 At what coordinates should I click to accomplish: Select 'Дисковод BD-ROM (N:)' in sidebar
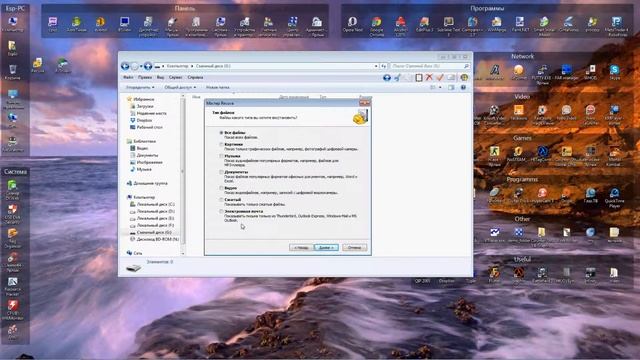154,239
